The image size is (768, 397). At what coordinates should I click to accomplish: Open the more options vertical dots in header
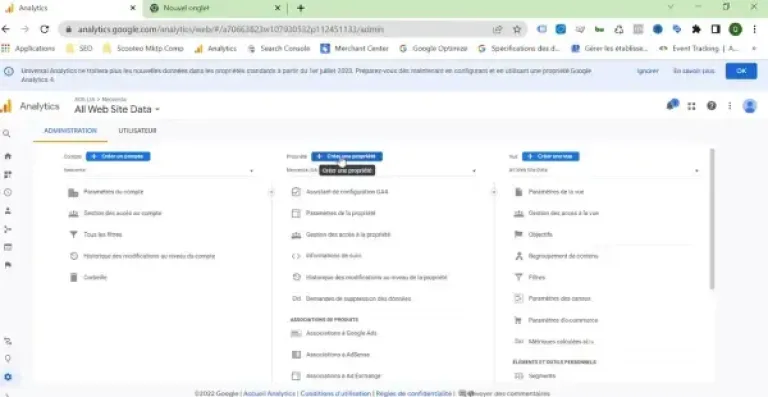click(x=730, y=106)
